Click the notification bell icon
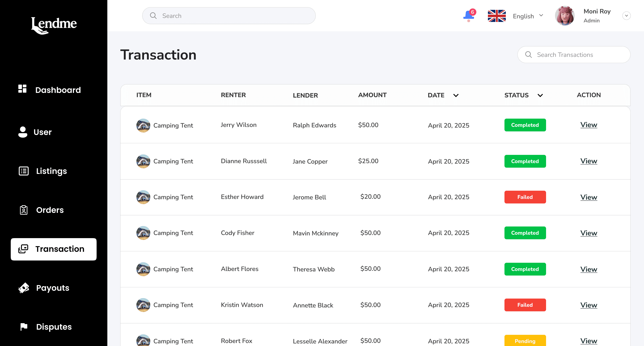This screenshot has height=346, width=644. click(468, 16)
